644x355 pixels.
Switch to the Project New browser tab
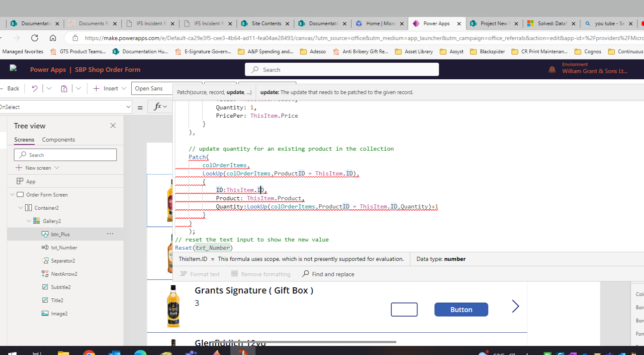(x=494, y=24)
